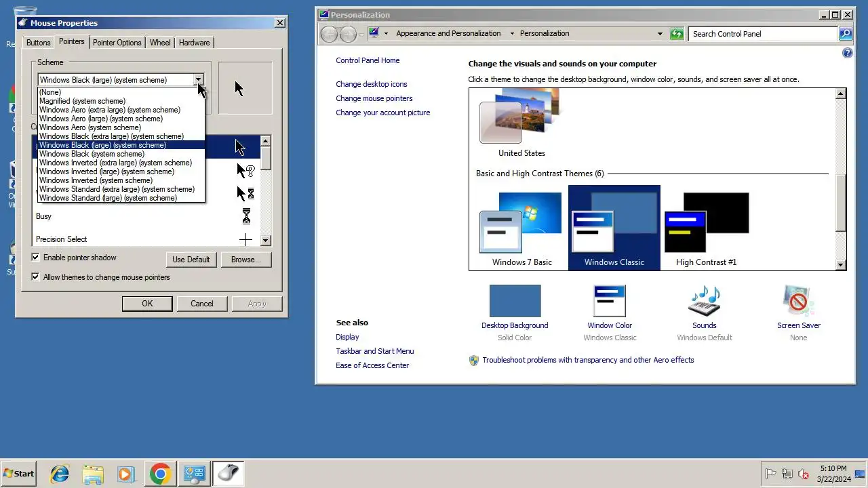Open address bar history dropdown arrow
868x488 pixels.
pos(660,33)
